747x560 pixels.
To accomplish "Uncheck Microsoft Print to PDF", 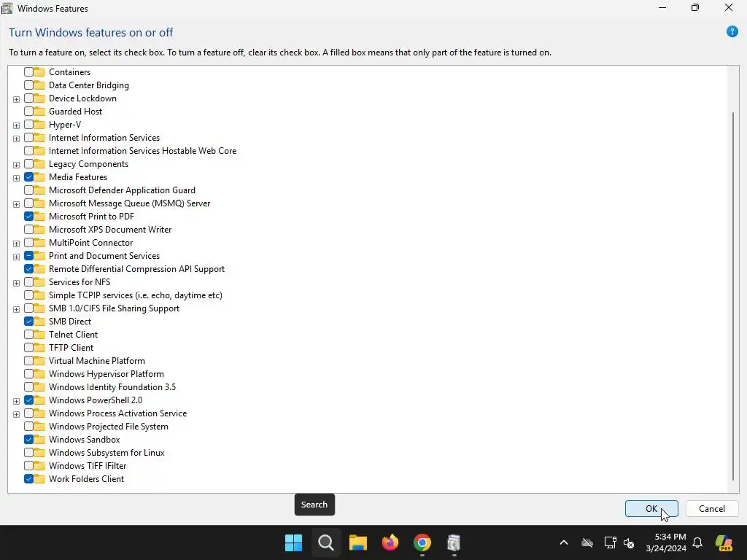I will (x=28, y=216).
